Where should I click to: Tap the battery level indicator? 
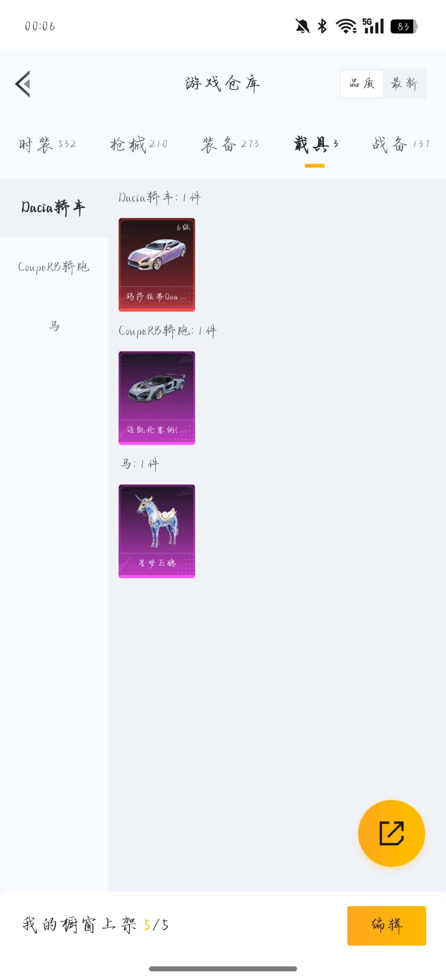[404, 26]
